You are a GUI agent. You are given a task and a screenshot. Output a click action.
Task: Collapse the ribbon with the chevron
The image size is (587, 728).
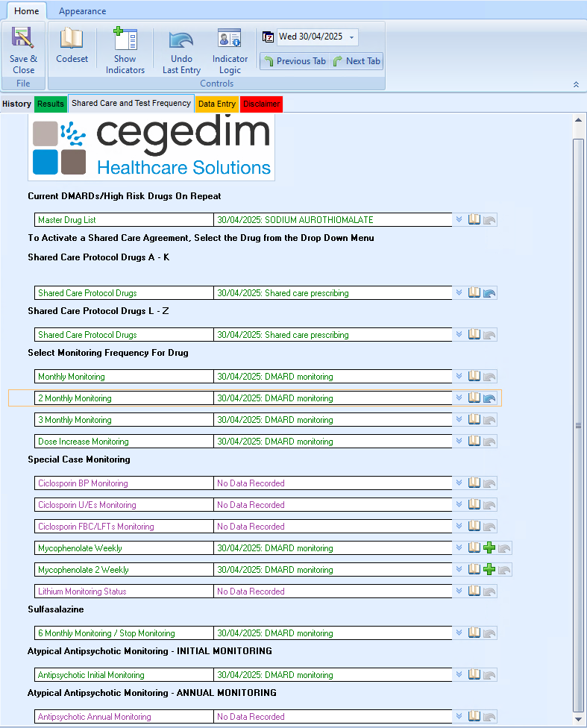(x=576, y=84)
